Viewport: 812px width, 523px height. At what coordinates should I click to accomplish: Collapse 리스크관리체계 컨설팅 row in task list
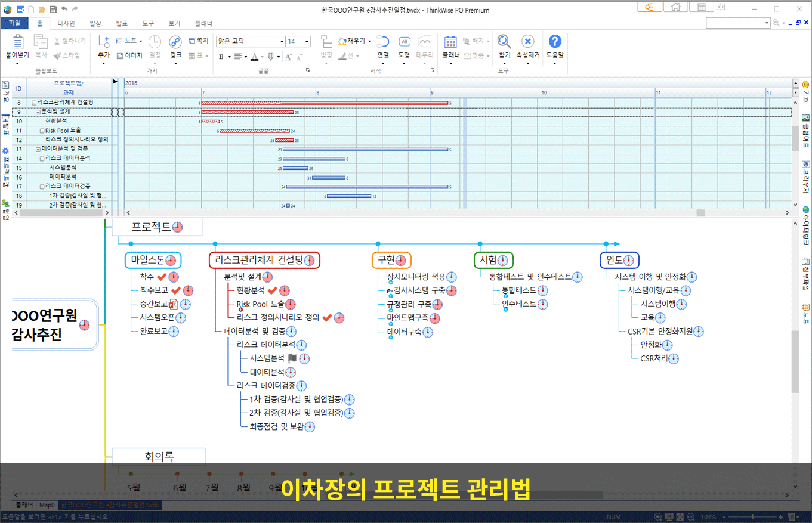[34, 103]
